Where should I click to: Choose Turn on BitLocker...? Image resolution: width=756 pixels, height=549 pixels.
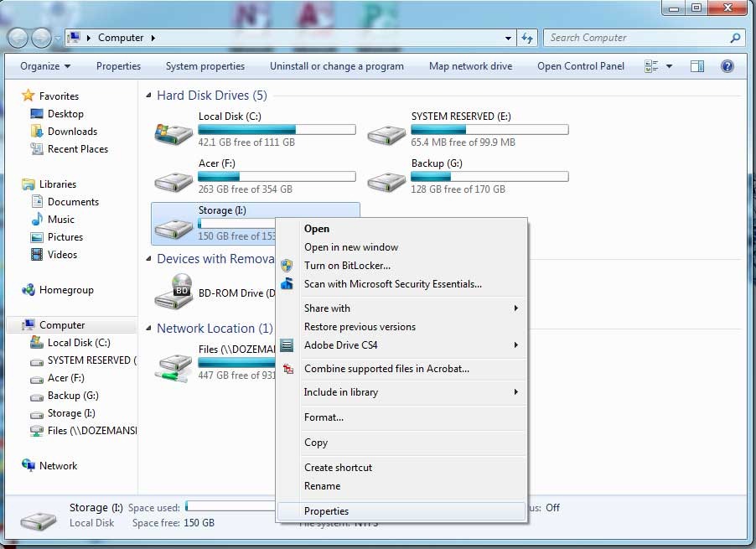[401, 266]
